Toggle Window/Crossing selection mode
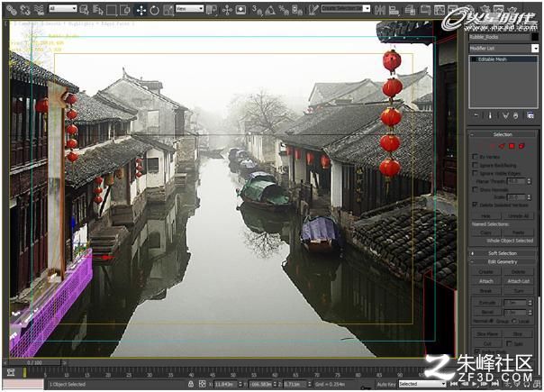This screenshot has height=392, width=544. coord(125,10)
